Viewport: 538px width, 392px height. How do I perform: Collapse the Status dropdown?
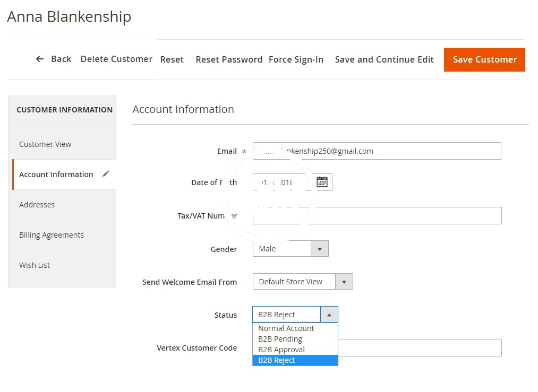[329, 315]
